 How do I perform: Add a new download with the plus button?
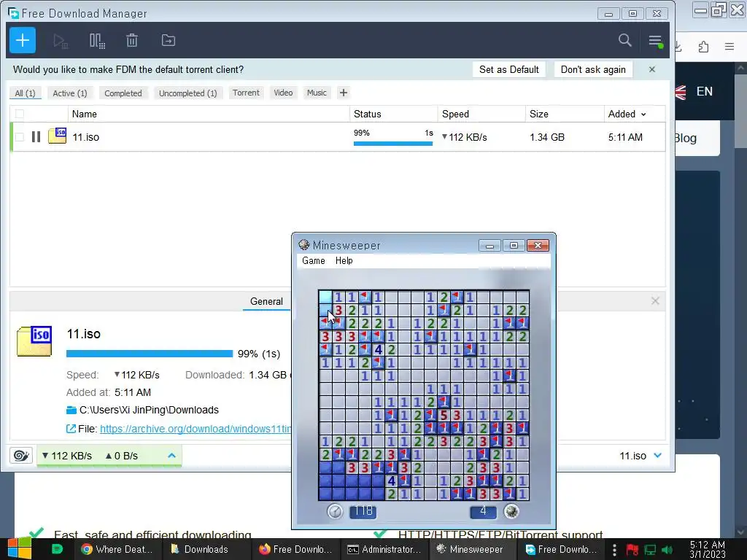point(23,41)
